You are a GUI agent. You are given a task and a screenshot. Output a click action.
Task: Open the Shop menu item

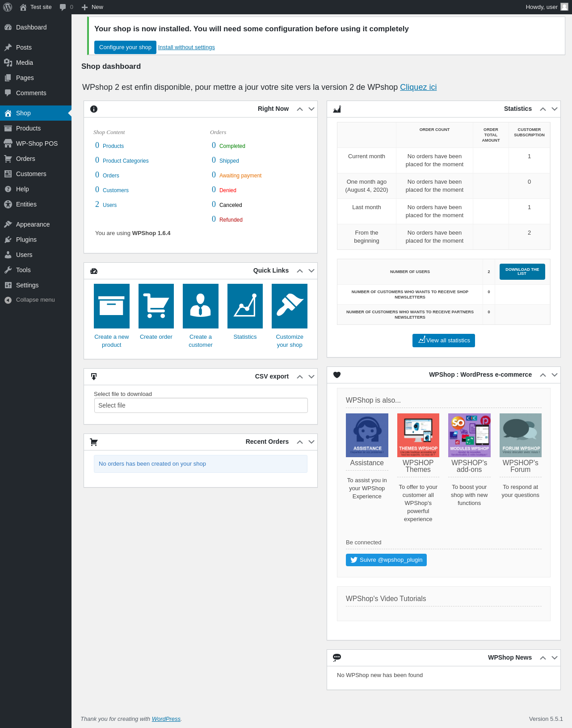point(36,113)
